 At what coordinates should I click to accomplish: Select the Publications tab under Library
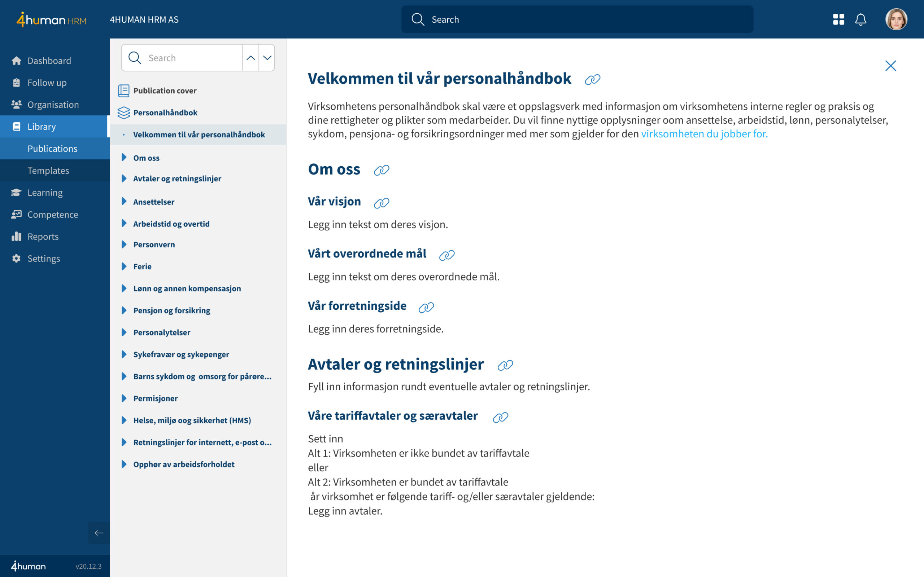(x=53, y=147)
